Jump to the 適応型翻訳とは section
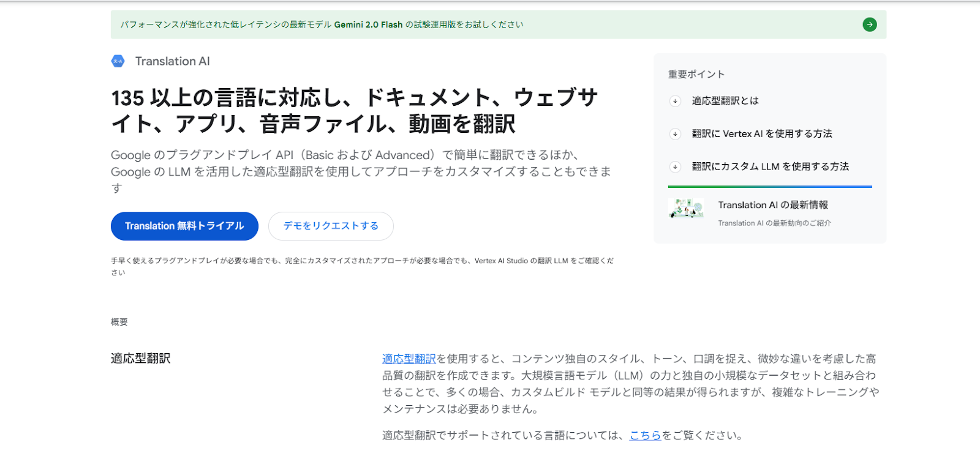 point(725,101)
